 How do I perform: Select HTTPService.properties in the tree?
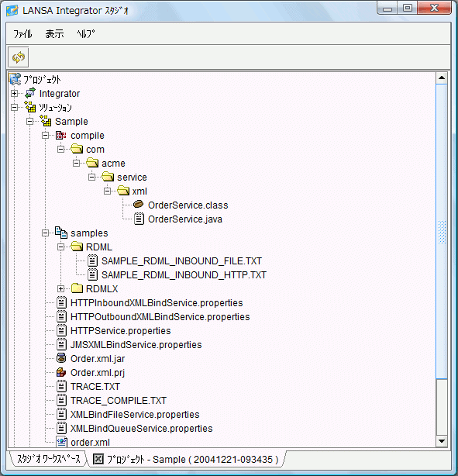[x=120, y=331]
